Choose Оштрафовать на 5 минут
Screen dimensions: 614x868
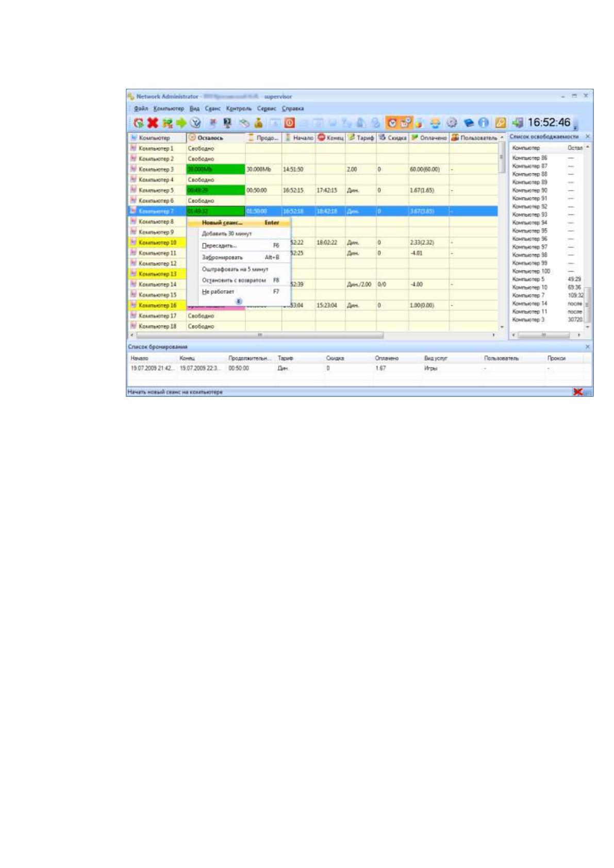click(x=239, y=269)
